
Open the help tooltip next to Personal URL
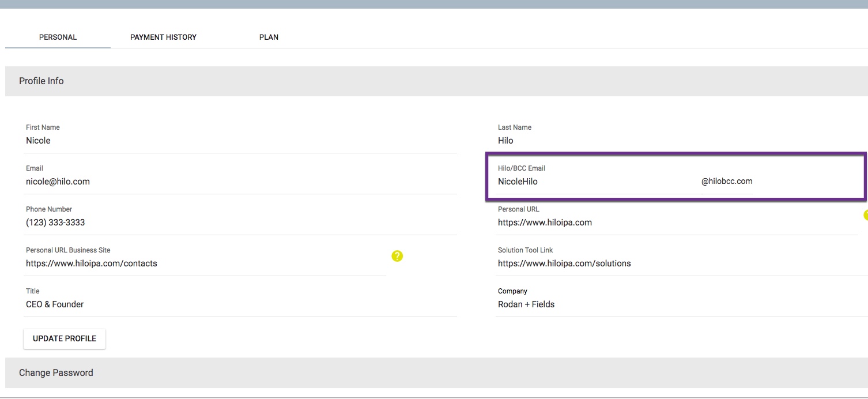865,214
